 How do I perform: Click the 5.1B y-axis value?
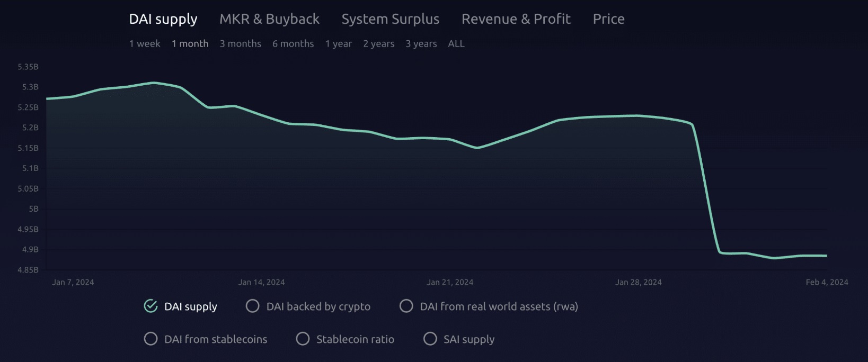point(30,168)
